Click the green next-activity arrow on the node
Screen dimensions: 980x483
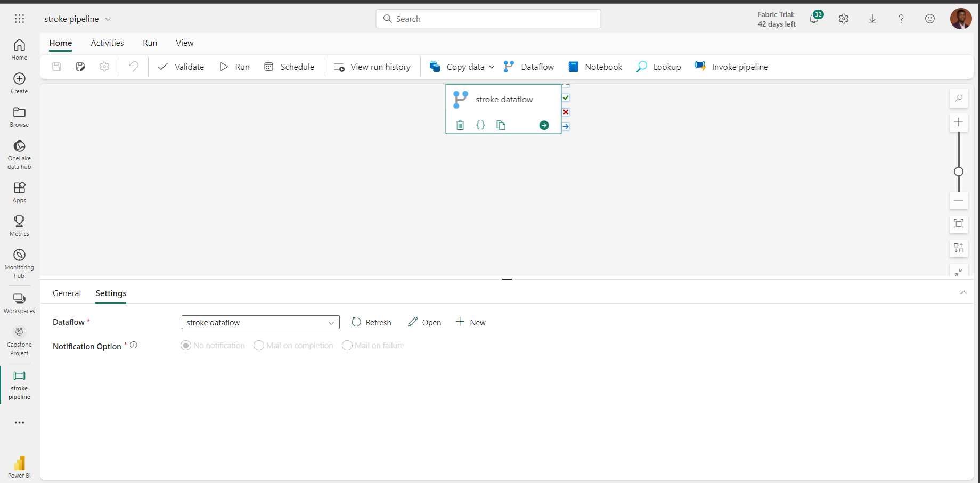click(x=544, y=125)
